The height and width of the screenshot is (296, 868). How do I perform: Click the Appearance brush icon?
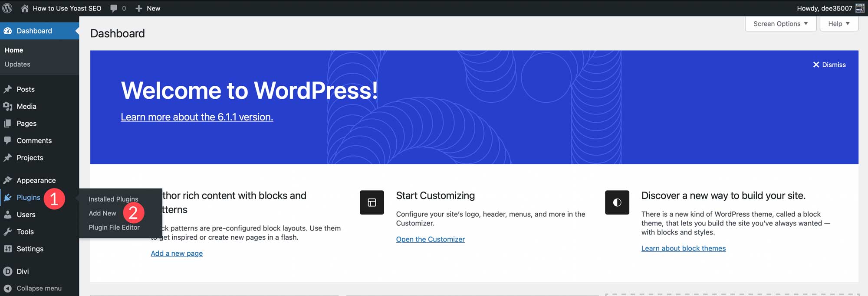pos(8,180)
